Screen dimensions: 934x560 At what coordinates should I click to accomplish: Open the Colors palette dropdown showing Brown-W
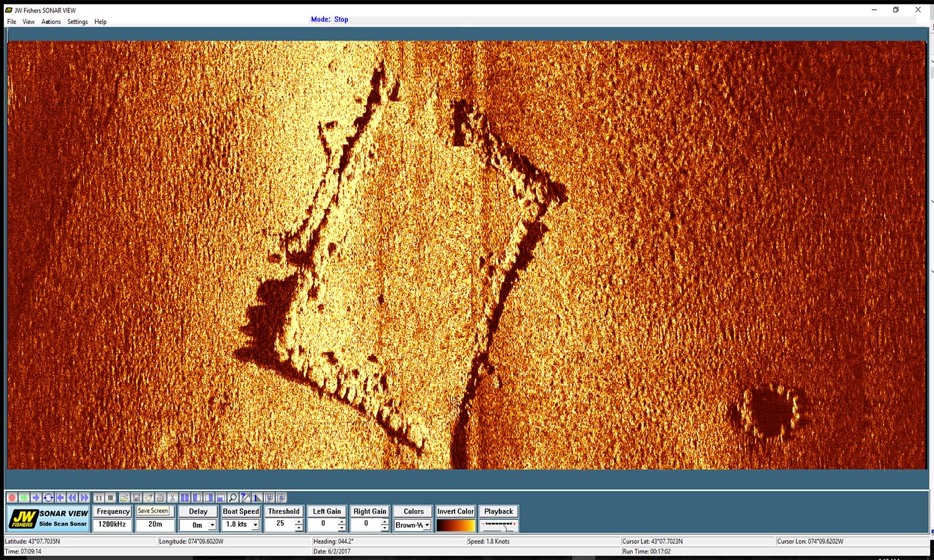(427, 525)
